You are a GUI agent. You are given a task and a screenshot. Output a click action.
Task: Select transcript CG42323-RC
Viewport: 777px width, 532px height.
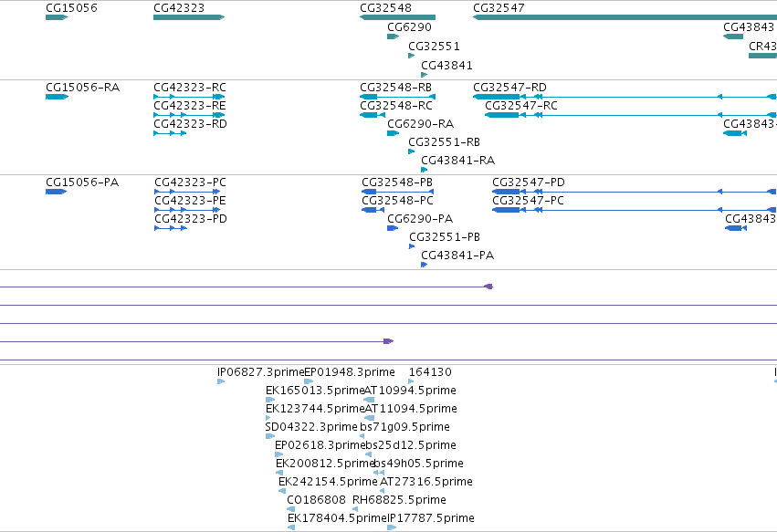click(189, 97)
